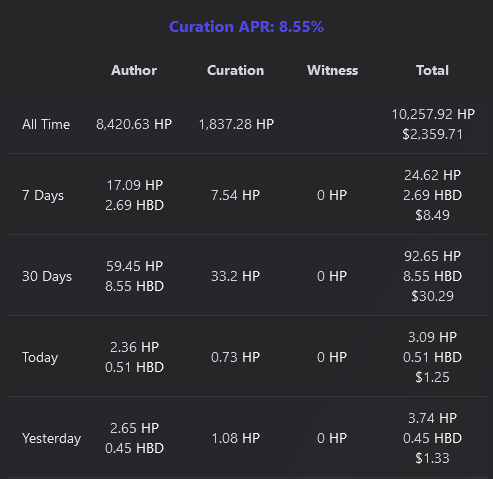
Task: Click the Today row label
Action: tap(40, 357)
